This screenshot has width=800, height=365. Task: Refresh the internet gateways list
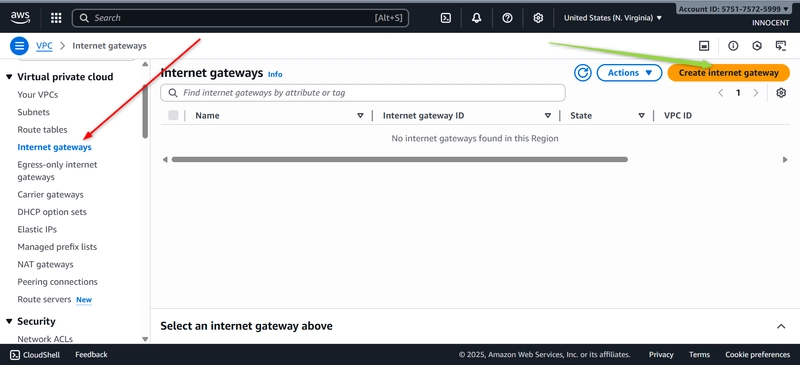pos(582,73)
